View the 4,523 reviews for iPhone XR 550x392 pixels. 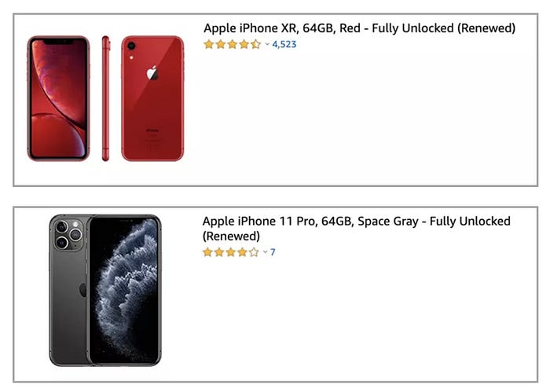tap(284, 45)
